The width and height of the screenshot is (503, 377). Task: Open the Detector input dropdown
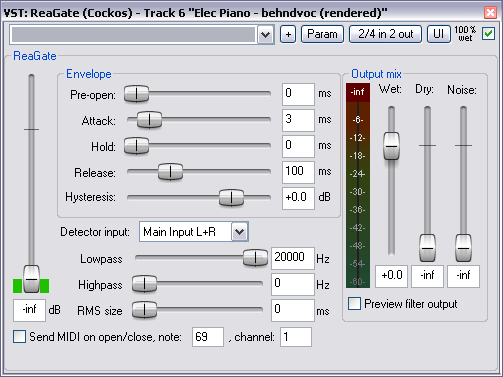tap(194, 232)
